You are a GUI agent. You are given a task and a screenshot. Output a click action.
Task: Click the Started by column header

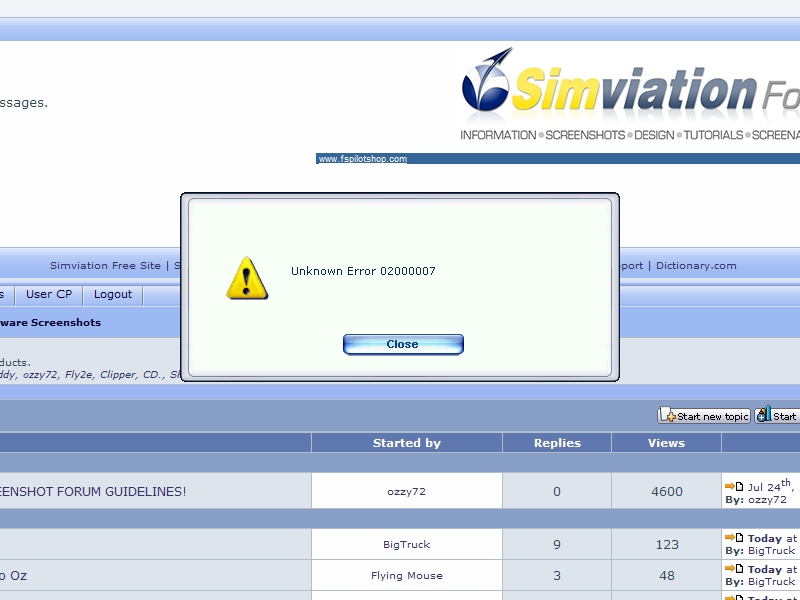pyautogui.click(x=406, y=443)
